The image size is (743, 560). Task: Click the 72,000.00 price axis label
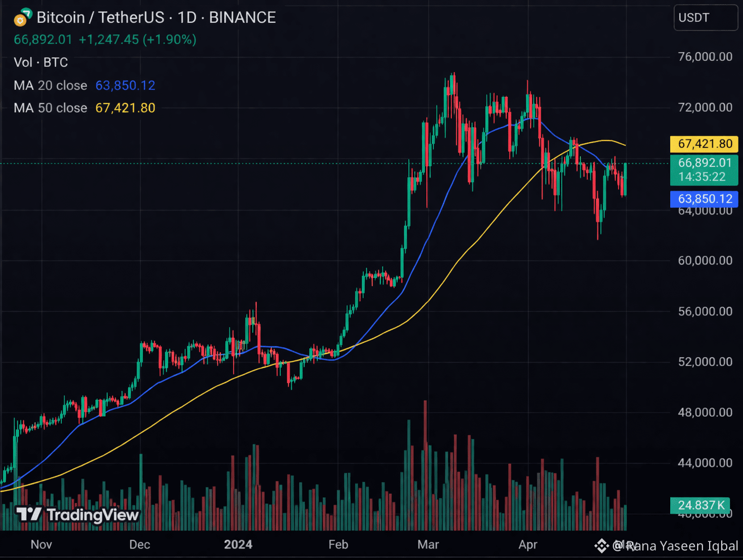click(705, 107)
